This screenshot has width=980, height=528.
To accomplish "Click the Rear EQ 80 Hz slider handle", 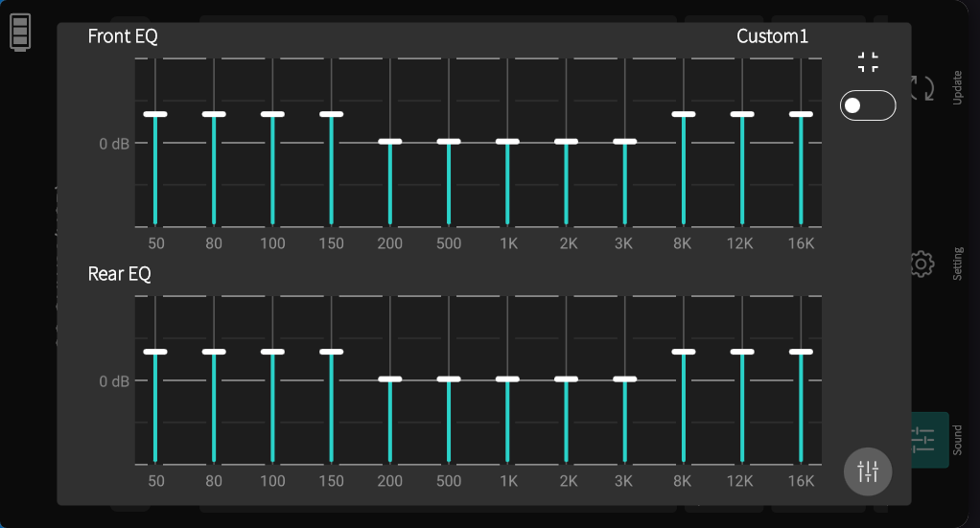I will point(214,352).
